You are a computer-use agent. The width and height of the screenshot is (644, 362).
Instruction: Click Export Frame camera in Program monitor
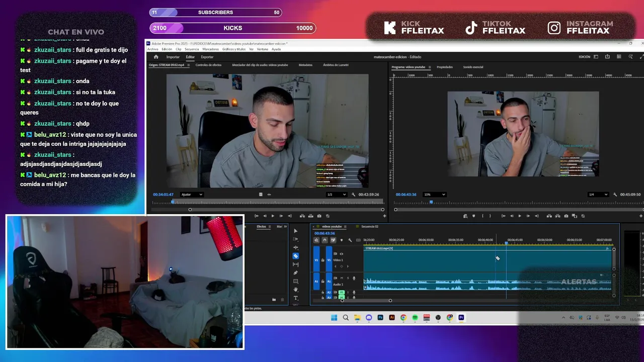point(566,216)
